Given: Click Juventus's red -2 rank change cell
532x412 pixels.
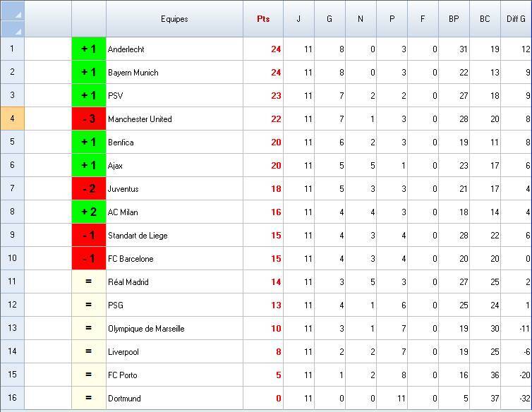Looking at the screenshot, I should (89, 189).
